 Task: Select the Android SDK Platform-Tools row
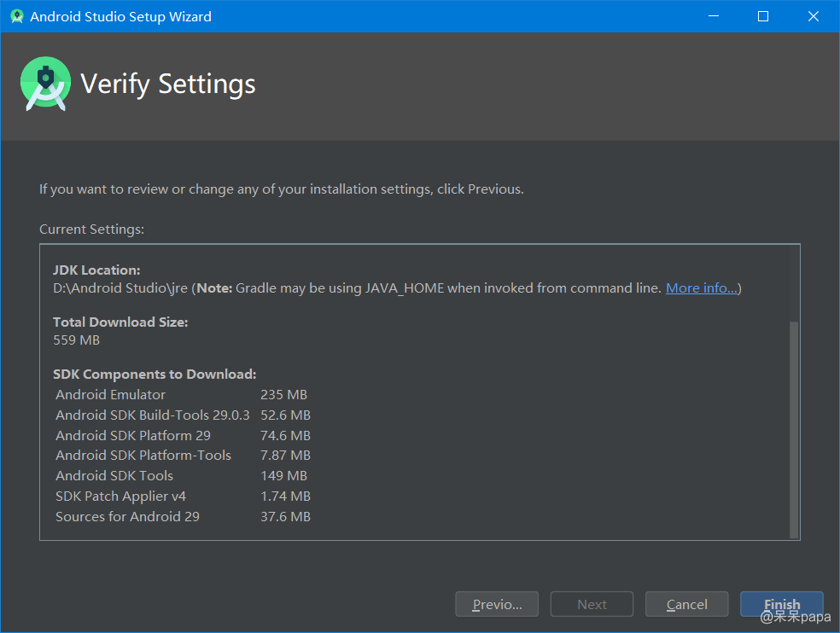pos(184,456)
